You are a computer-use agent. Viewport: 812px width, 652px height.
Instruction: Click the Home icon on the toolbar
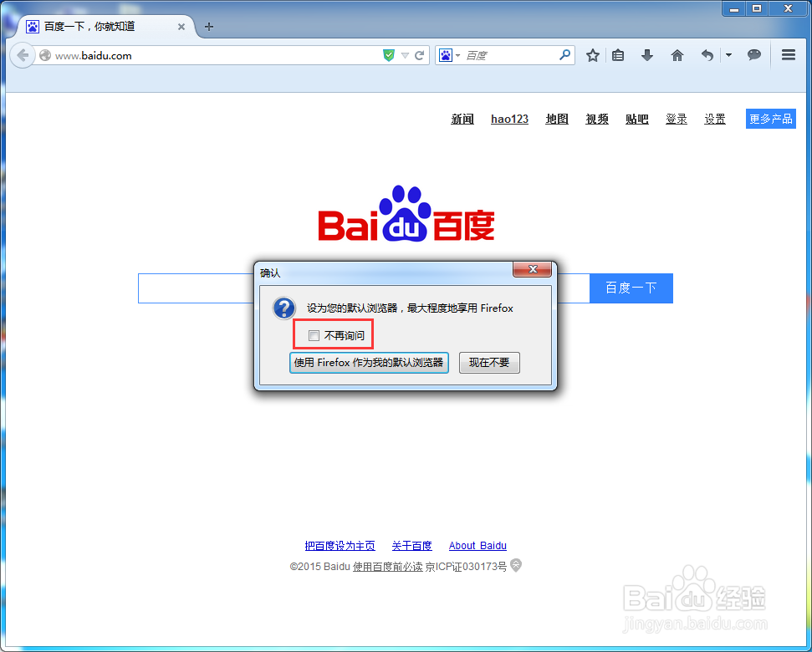[x=677, y=54]
